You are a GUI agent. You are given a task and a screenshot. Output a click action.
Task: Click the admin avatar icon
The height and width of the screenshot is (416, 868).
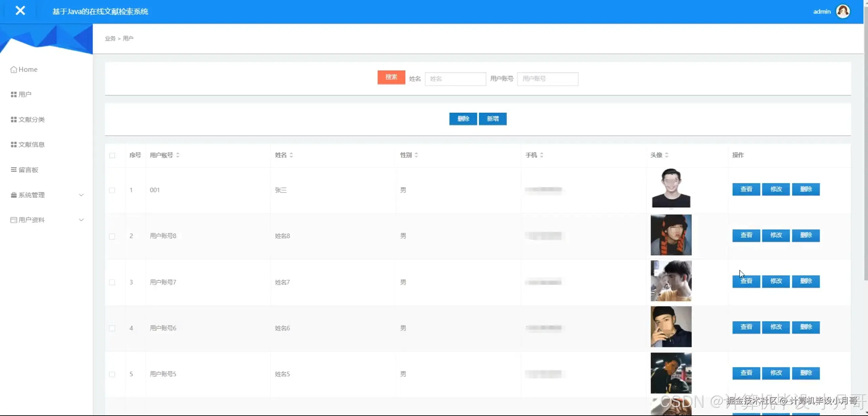(x=843, y=12)
